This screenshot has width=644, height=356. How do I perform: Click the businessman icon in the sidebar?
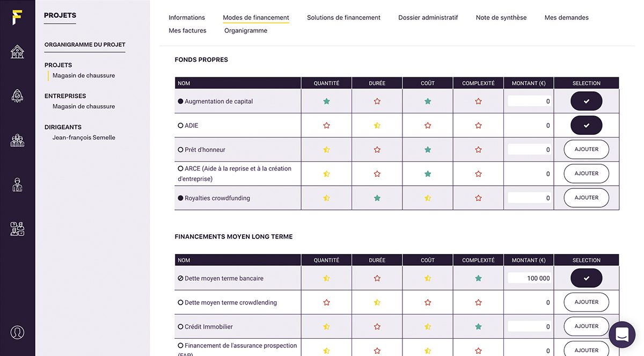coord(18,185)
